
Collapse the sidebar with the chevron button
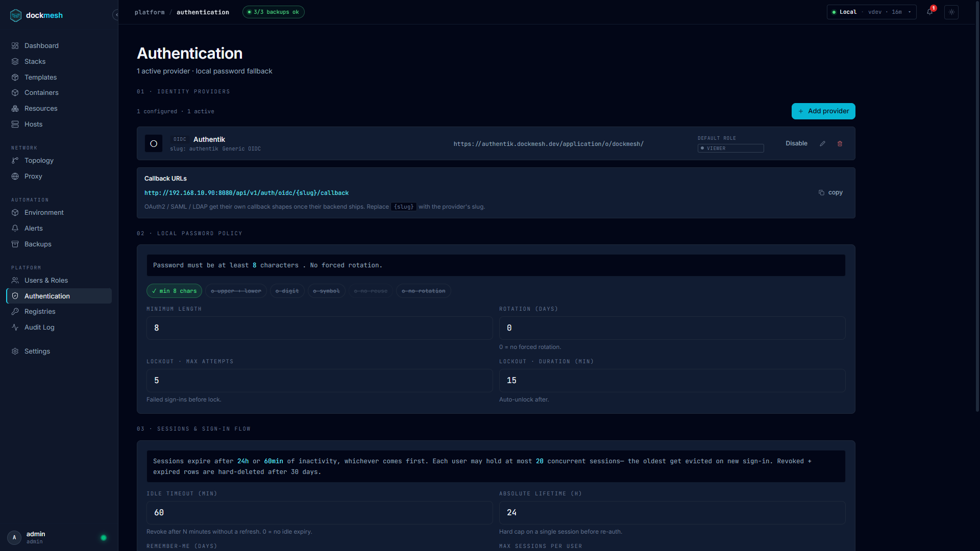(x=116, y=15)
